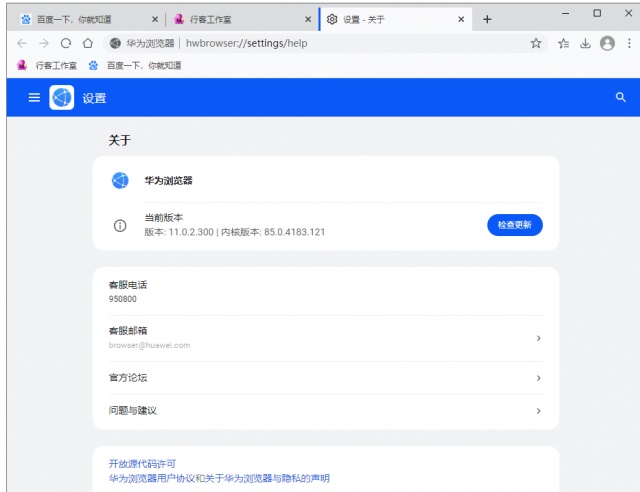Click the 客服电话 950800 text
640x492 pixels.
122,299
